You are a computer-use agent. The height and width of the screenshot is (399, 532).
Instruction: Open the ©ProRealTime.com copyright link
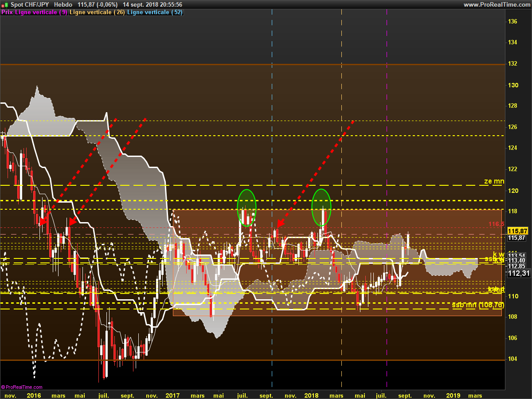22,387
